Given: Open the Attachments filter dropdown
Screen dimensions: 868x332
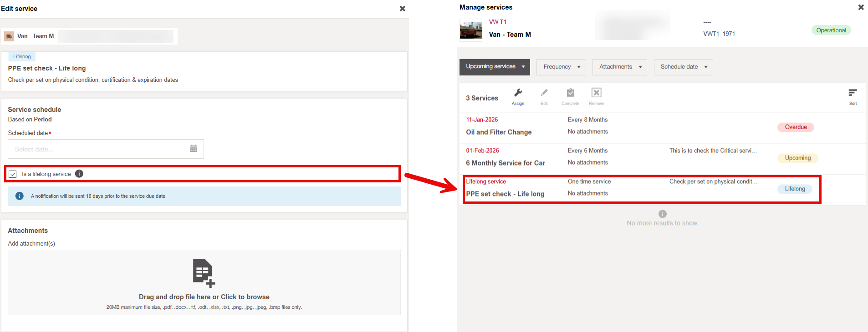Looking at the screenshot, I should [x=619, y=67].
